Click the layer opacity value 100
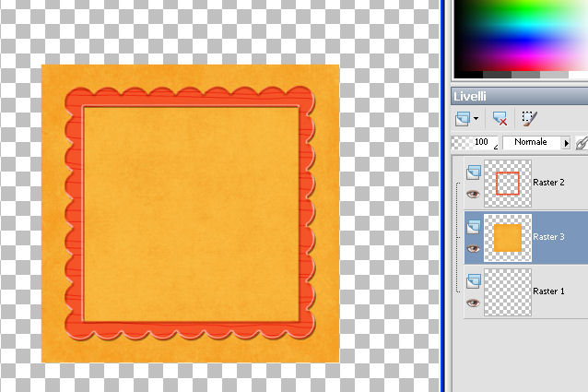The height and width of the screenshot is (392, 588). 481,142
